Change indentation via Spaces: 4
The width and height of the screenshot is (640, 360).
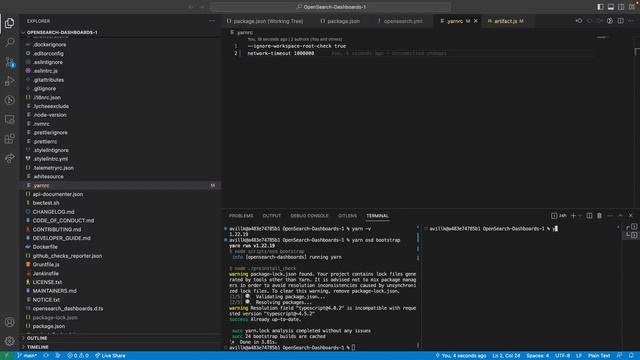coord(538,356)
